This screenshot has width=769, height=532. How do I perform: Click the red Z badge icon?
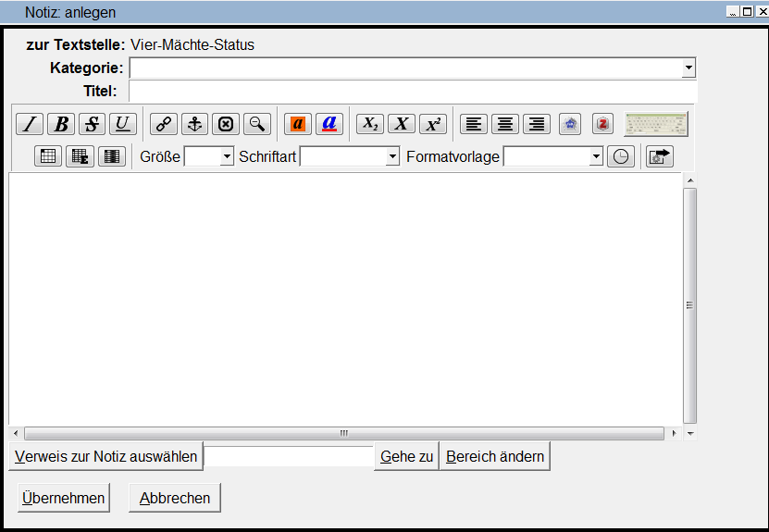(602, 124)
